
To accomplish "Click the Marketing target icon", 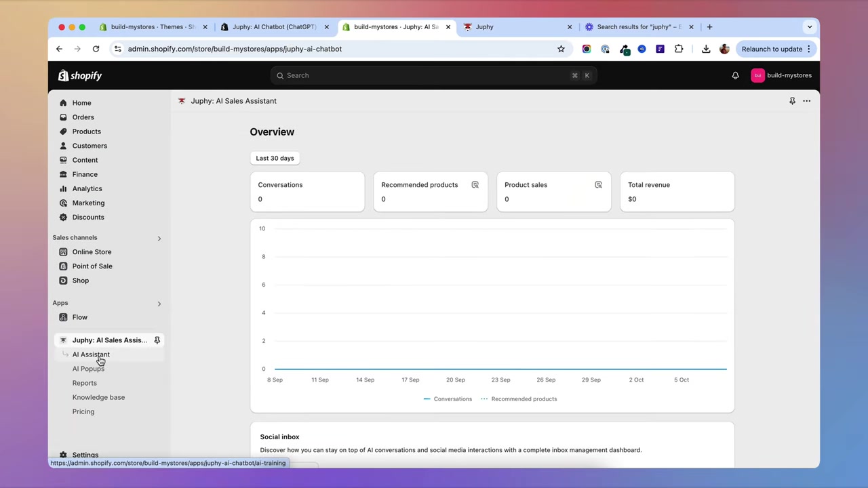I will tap(63, 203).
